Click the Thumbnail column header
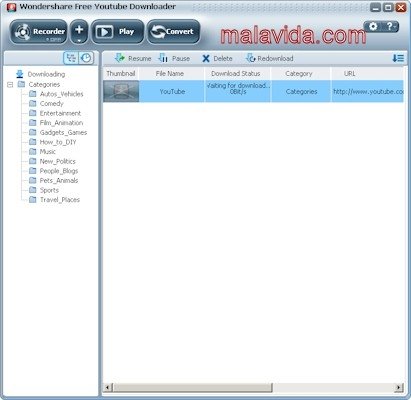This screenshot has height=400, width=411. (x=121, y=74)
